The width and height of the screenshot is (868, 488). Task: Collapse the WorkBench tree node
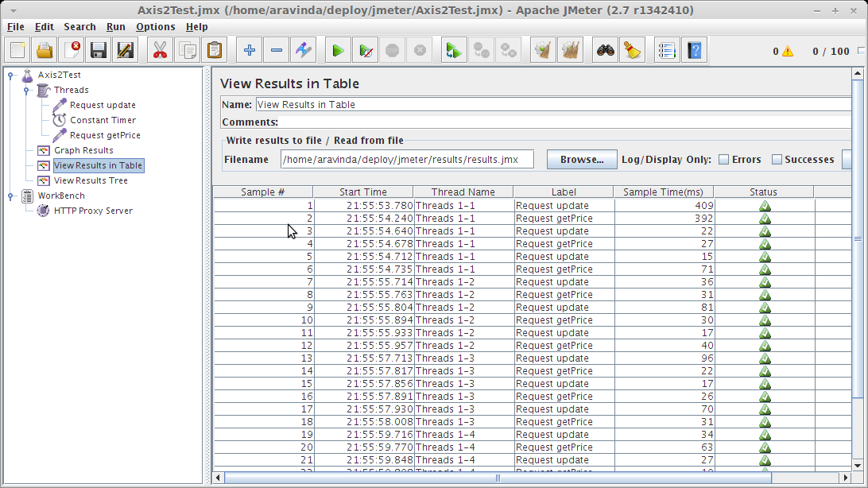tap(10, 196)
